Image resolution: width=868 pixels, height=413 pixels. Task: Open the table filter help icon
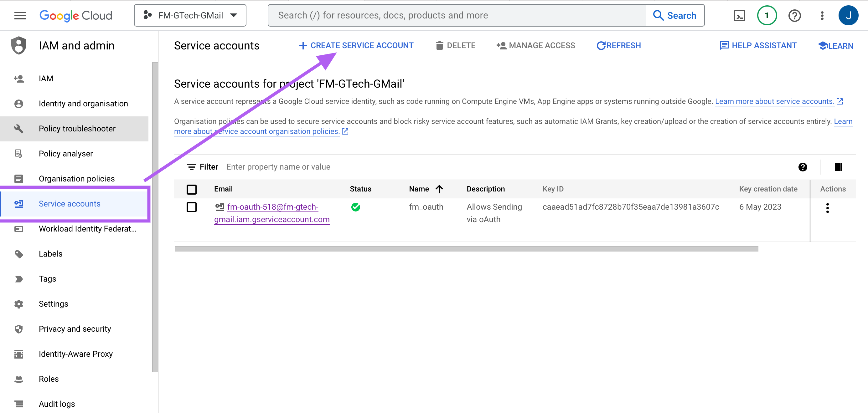click(803, 167)
